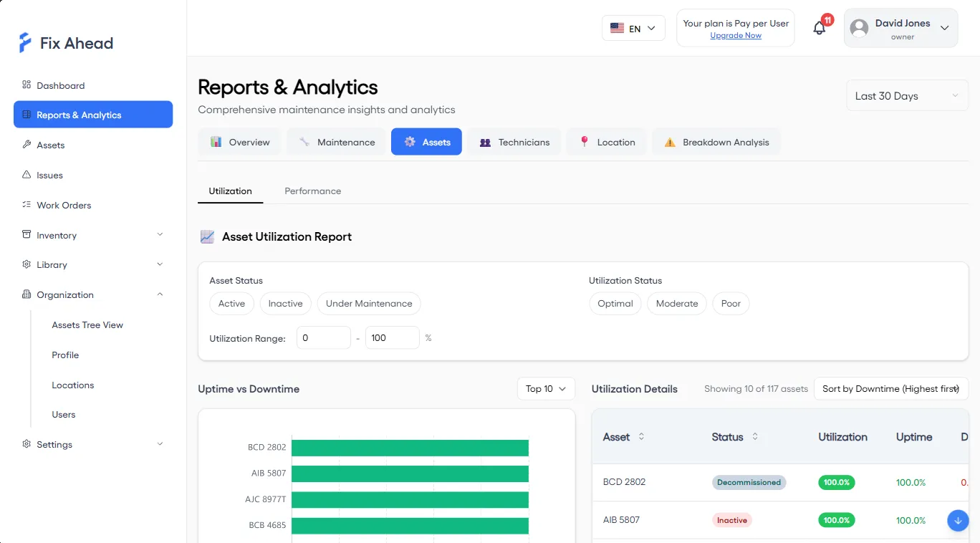
Task: Click the blue download arrow button
Action: (x=958, y=520)
